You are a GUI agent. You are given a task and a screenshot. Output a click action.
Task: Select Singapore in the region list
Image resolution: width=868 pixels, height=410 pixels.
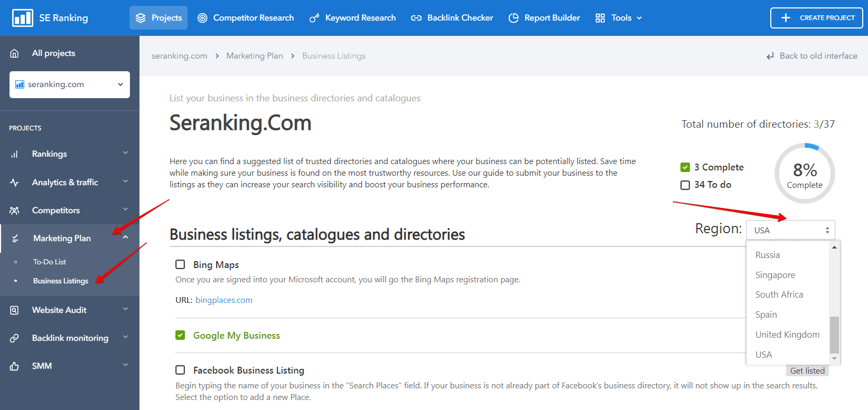[775, 275]
